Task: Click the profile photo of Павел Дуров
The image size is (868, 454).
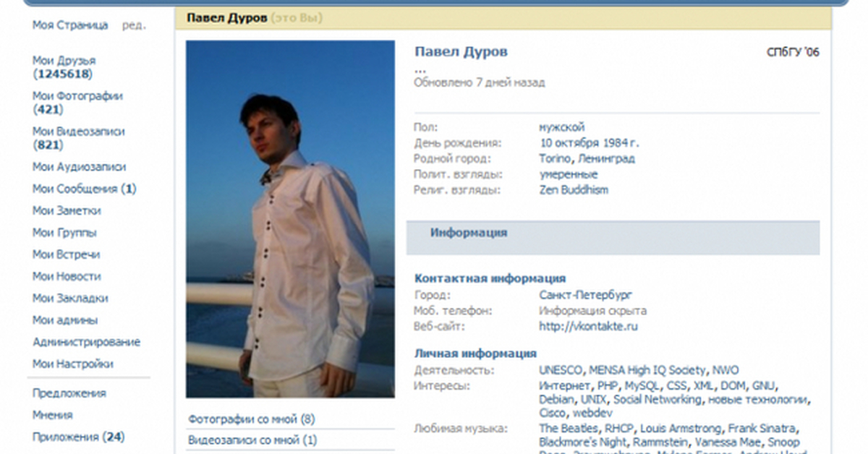Action: [290, 218]
